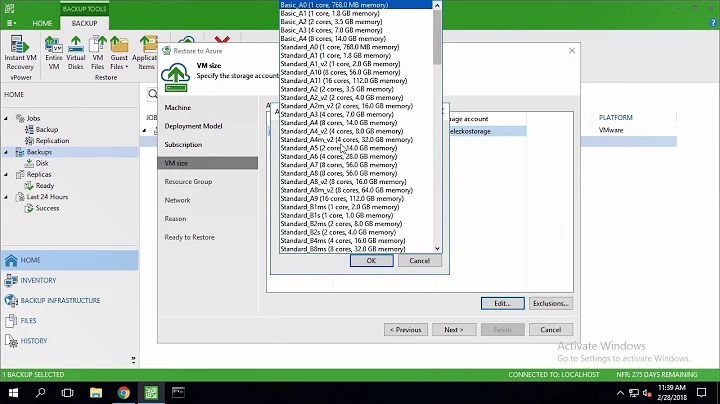The image size is (720, 404).
Task: Go to Deployment Model wizard step
Action: (193, 126)
